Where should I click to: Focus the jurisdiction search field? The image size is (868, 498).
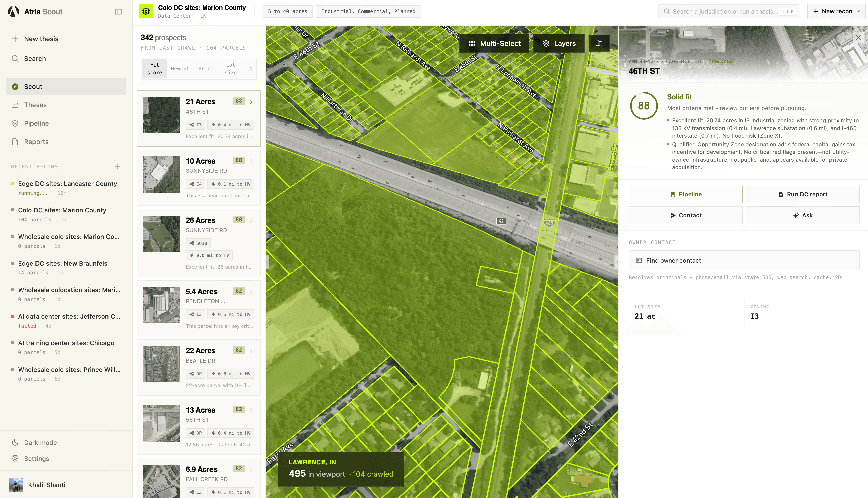[x=729, y=11]
